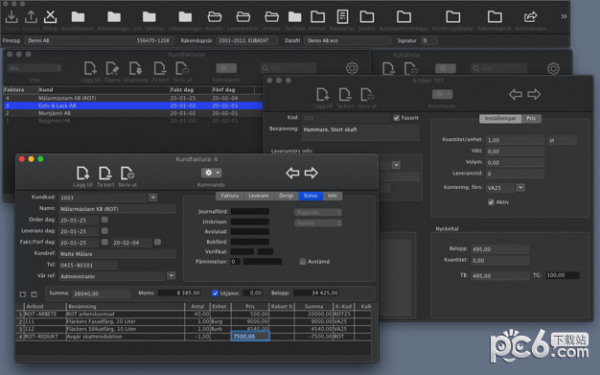Open settings gear in Kundlista window
Viewport: 600px width, 375px height.
coord(553,68)
